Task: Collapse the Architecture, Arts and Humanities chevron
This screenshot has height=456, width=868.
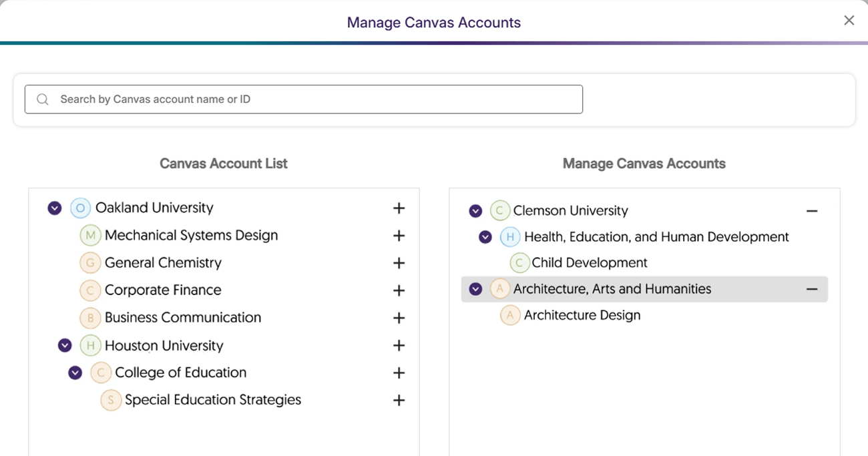Action: coord(475,289)
